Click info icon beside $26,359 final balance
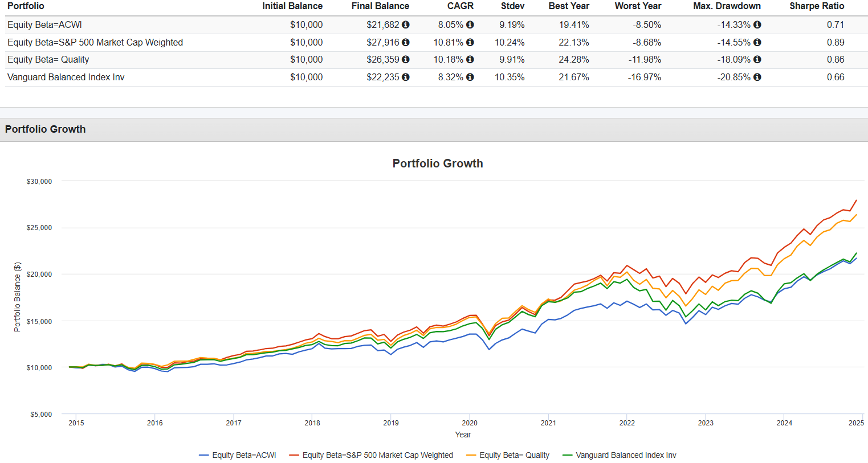This screenshot has width=868, height=463. click(405, 60)
